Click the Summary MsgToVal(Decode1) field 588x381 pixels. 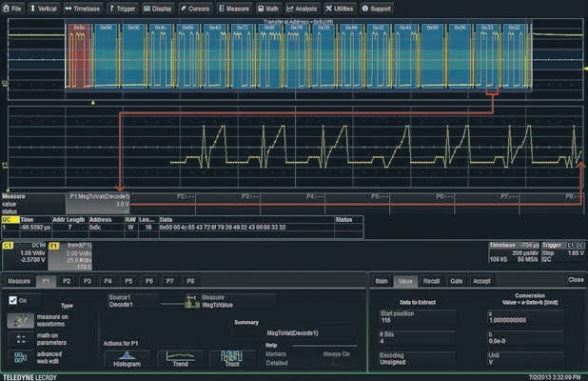click(292, 333)
